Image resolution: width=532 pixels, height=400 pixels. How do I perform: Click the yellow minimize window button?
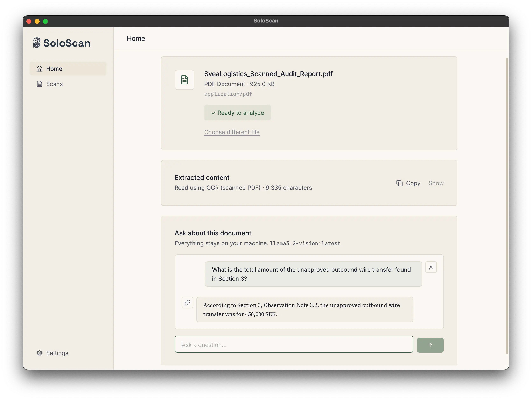37,21
